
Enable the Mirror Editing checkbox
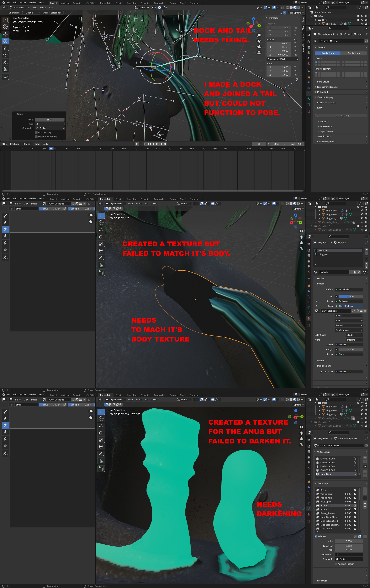click(36, 132)
